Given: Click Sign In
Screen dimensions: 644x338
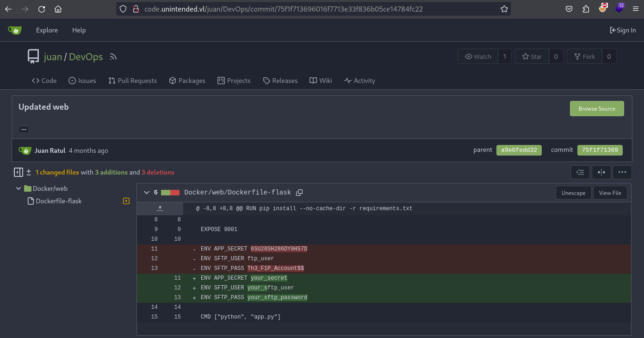Looking at the screenshot, I should coord(623,30).
